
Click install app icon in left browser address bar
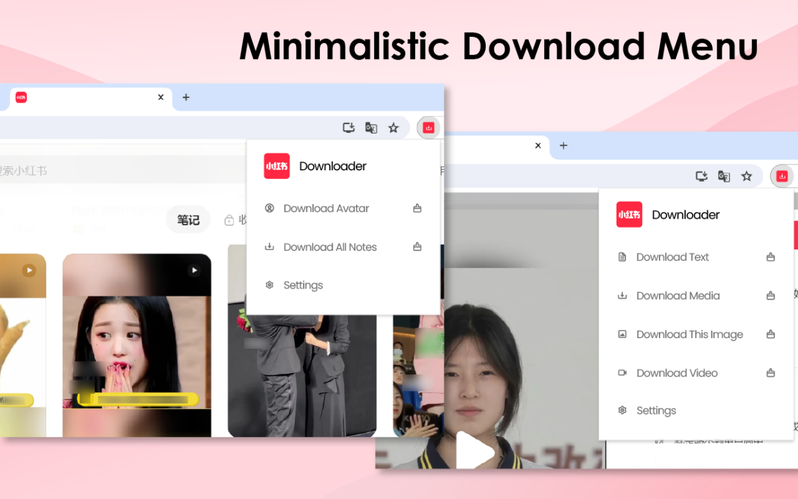(x=349, y=128)
